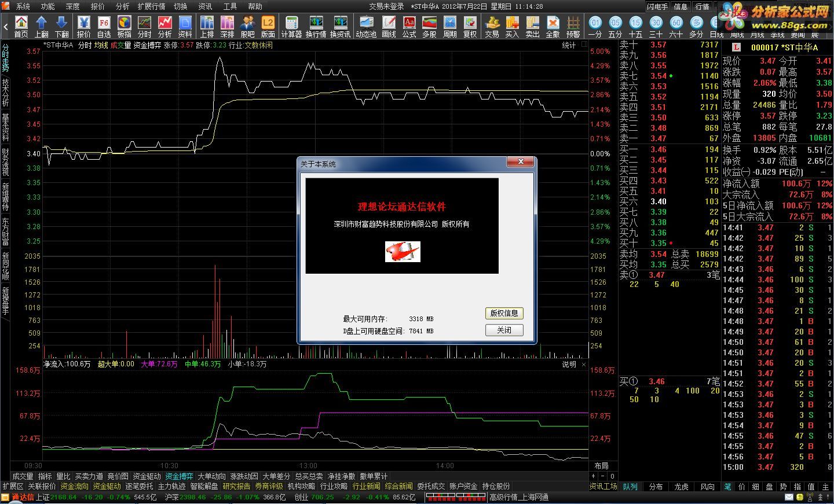Open the L2 版面 layout icon
The height and width of the screenshot is (504, 834).
point(268,27)
